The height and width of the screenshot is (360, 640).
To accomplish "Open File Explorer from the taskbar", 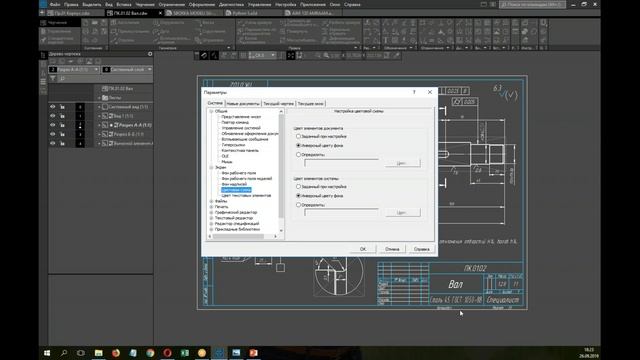I will 98,353.
